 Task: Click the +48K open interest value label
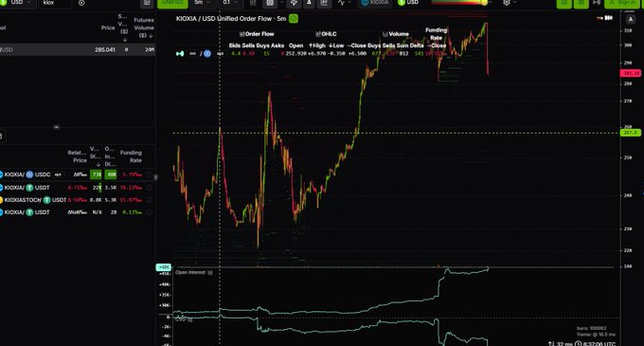164,267
